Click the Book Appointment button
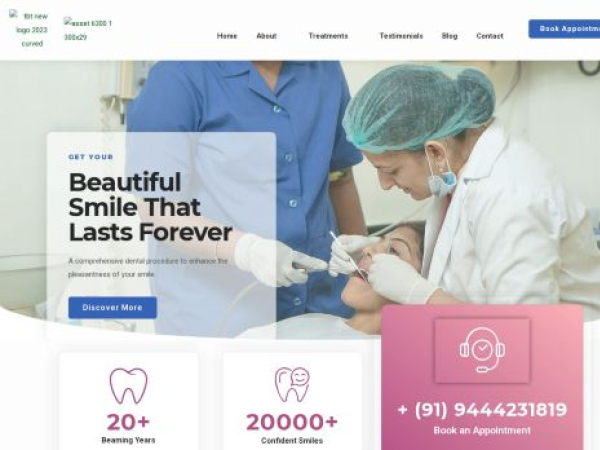This screenshot has height=450, width=600. click(x=564, y=29)
